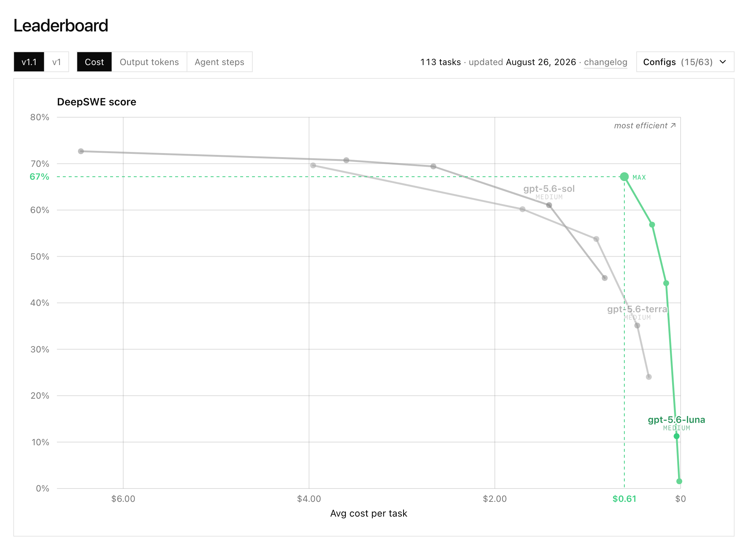Click the Configs chevron arrow
This screenshot has height=551, width=756.
723,62
